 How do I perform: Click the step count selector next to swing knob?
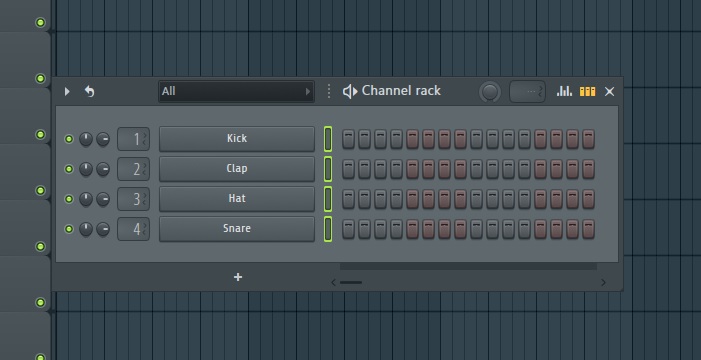pos(528,92)
